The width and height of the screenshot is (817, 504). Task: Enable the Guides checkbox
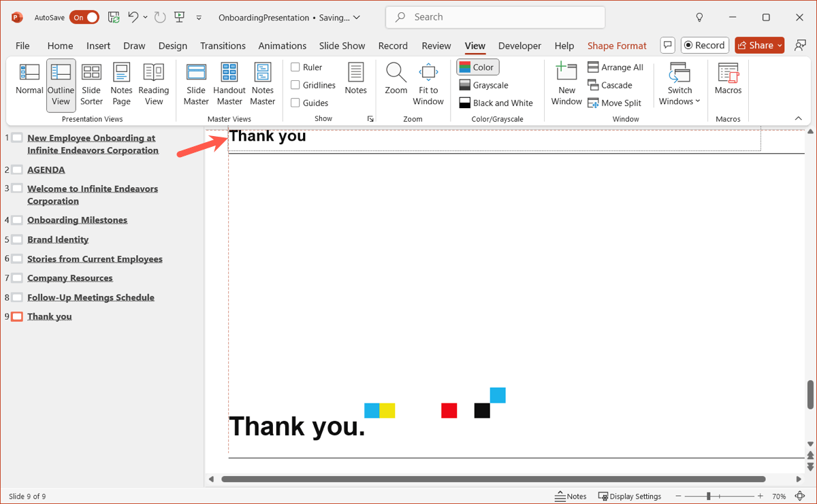pyautogui.click(x=295, y=103)
